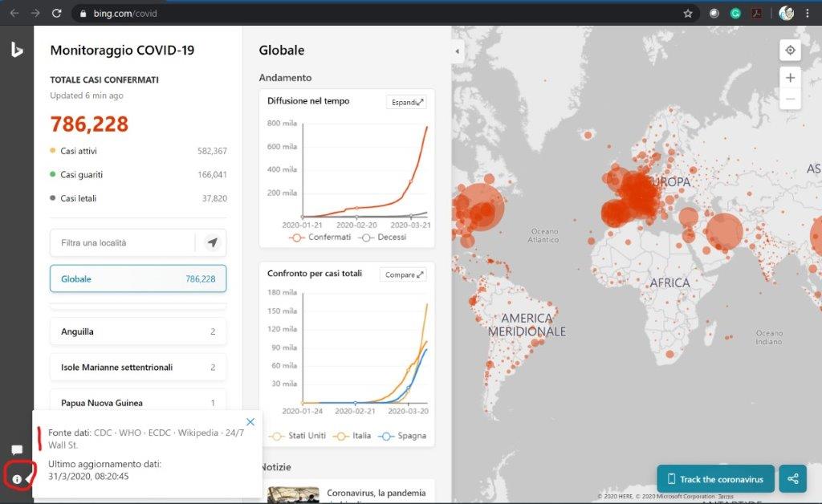The height and width of the screenshot is (504, 822).
Task: Click the Track the coronavirus button
Action: (x=715, y=479)
